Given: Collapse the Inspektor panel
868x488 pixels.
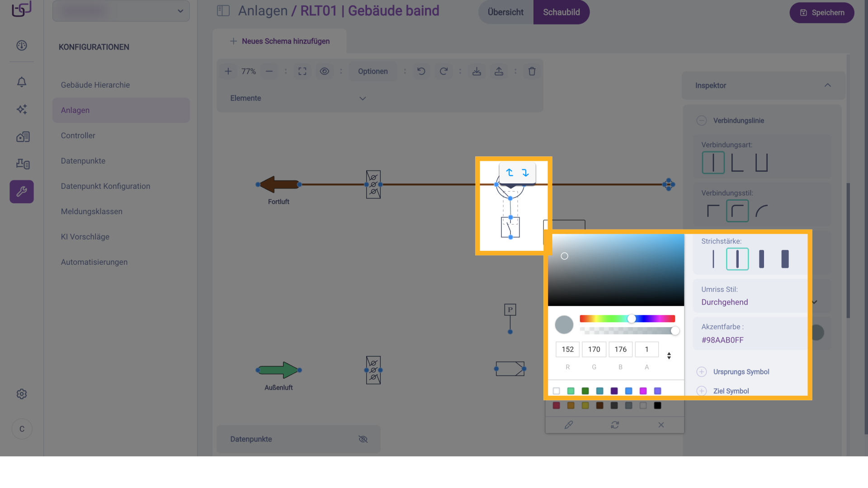Looking at the screenshot, I should pyautogui.click(x=827, y=85).
